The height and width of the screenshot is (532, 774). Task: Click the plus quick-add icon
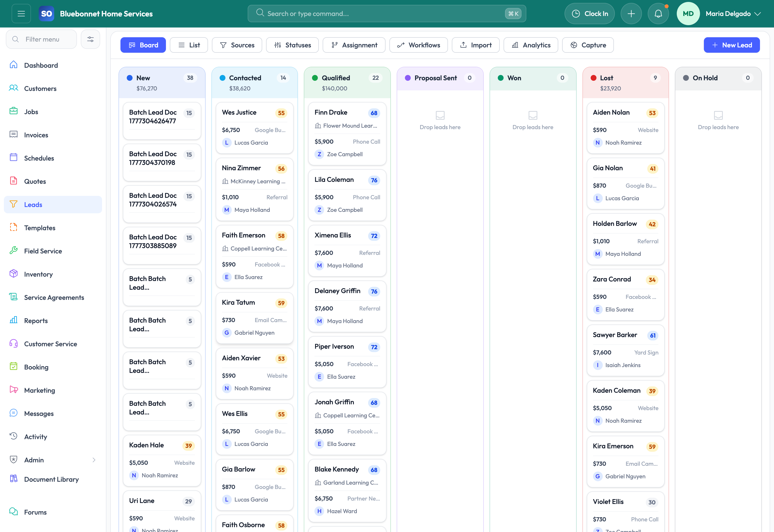click(x=631, y=14)
